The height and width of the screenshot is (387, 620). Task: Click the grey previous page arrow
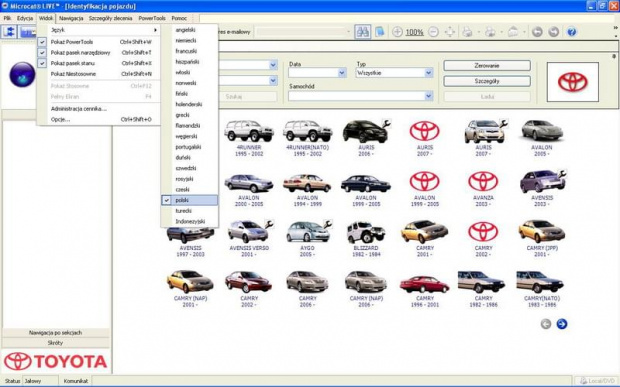point(546,324)
